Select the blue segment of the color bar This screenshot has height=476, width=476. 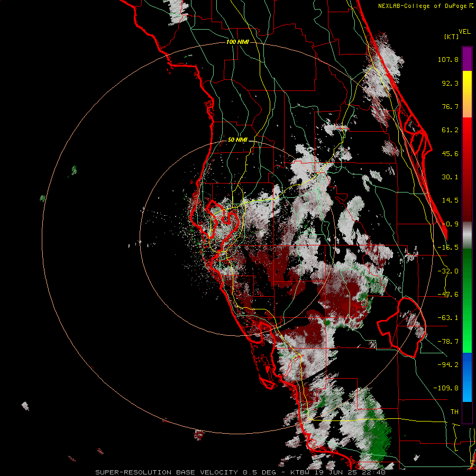pos(467,377)
